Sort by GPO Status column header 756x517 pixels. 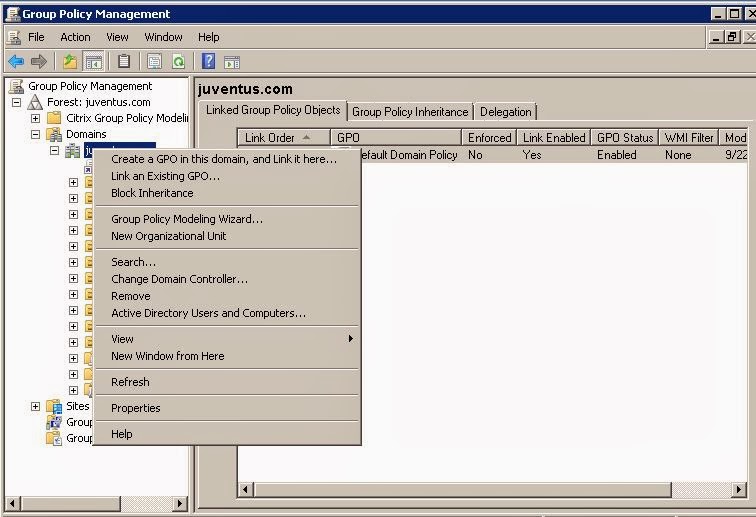click(625, 138)
